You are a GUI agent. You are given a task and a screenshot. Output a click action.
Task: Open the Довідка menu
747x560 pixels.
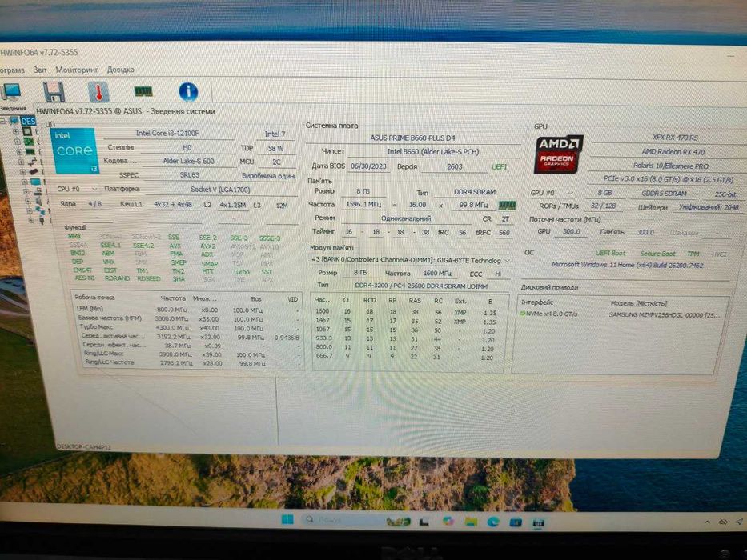pyautogui.click(x=121, y=70)
